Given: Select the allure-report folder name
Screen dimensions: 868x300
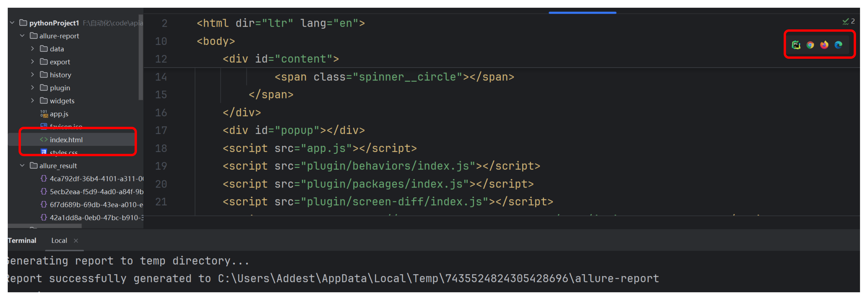Looking at the screenshot, I should point(59,36).
